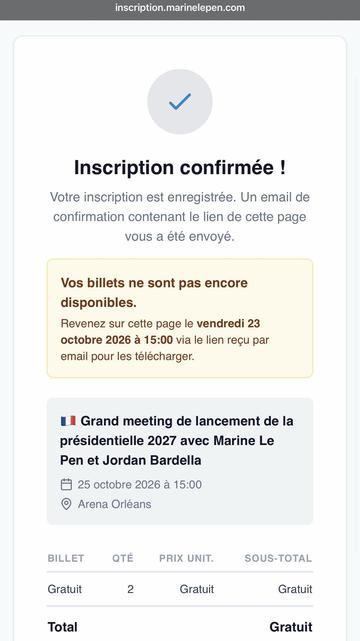This screenshot has width=360, height=641.
Task: Tap the blue checkmark confirmation icon
Action: pyautogui.click(x=180, y=101)
